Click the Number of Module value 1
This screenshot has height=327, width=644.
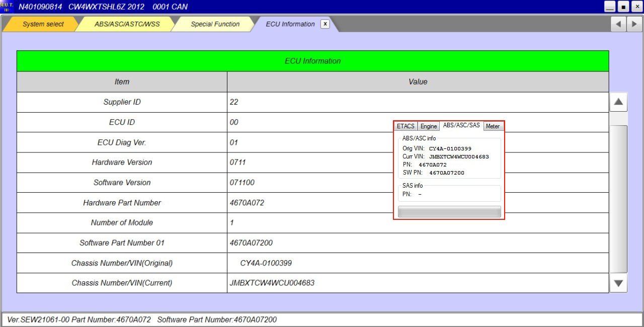pyautogui.click(x=232, y=223)
